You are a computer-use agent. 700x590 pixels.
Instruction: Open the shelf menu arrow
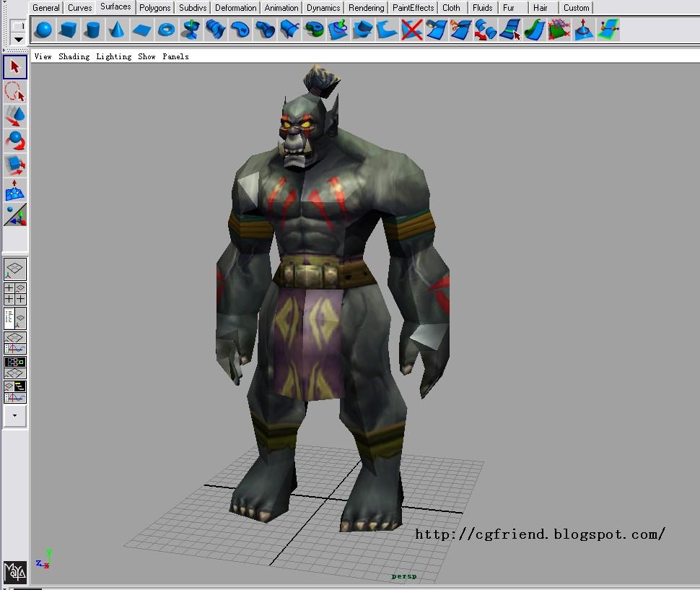pos(18,39)
